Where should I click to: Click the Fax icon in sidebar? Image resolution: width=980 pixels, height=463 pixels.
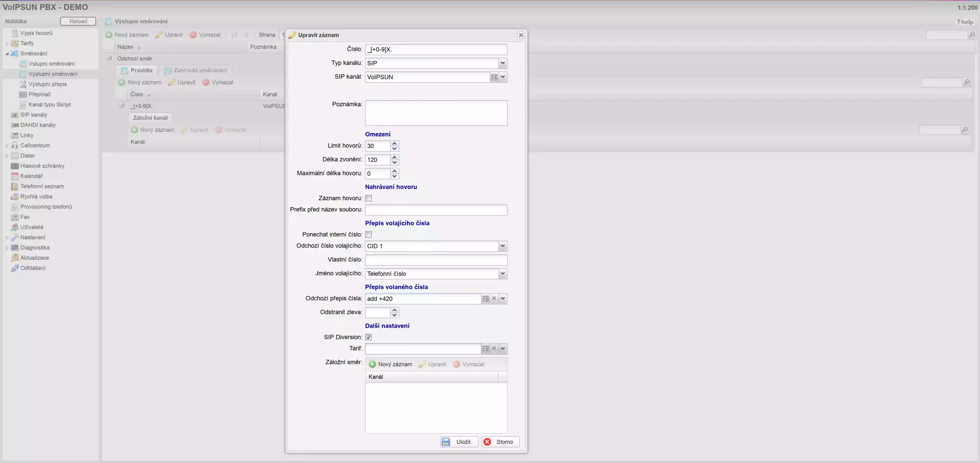14,217
